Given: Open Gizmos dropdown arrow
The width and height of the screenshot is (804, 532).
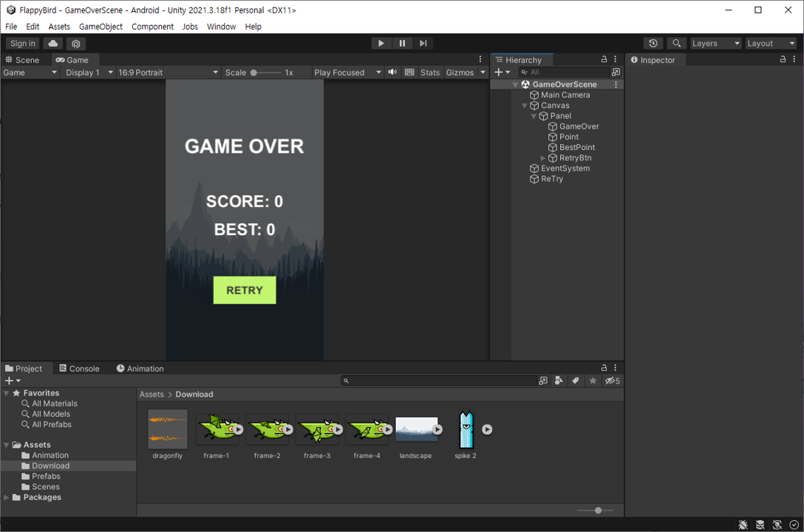Looking at the screenshot, I should 483,72.
